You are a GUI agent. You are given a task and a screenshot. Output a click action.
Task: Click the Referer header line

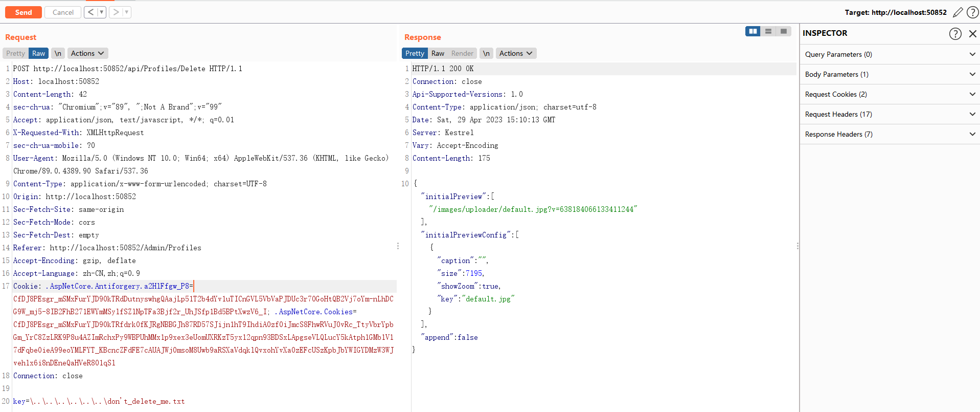(x=107, y=248)
